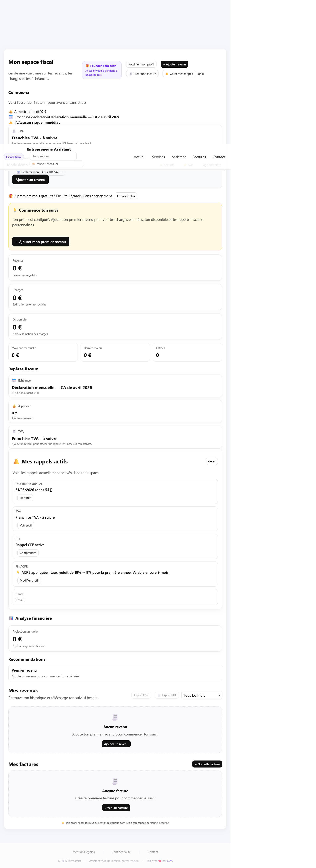Click the invoice icon above Aucune facture
Screen dimensions: 316x868
pyautogui.click(x=115, y=781)
